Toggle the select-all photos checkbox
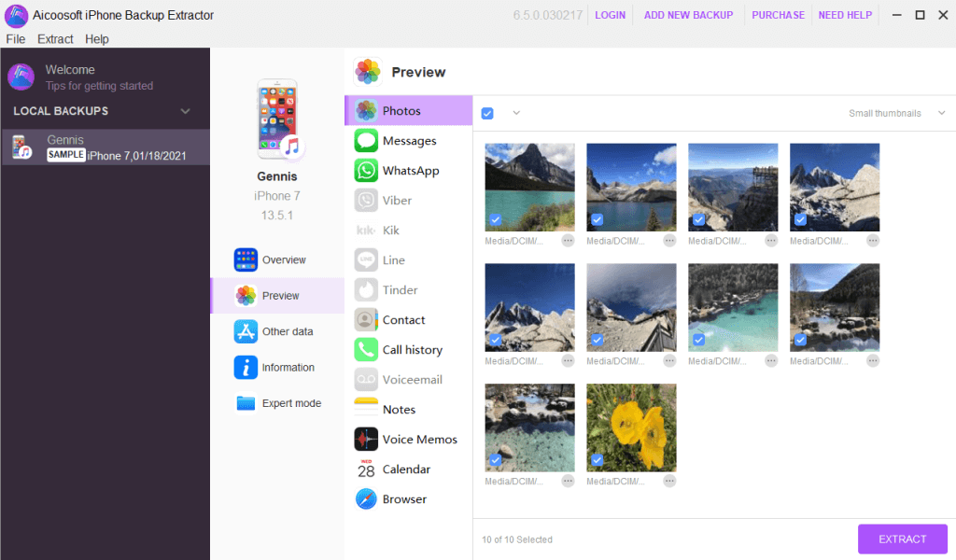Screen dimensions: 956x560 [487, 114]
